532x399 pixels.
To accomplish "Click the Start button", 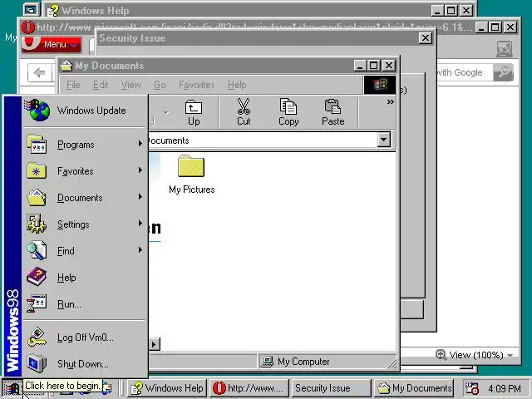I will 12,388.
